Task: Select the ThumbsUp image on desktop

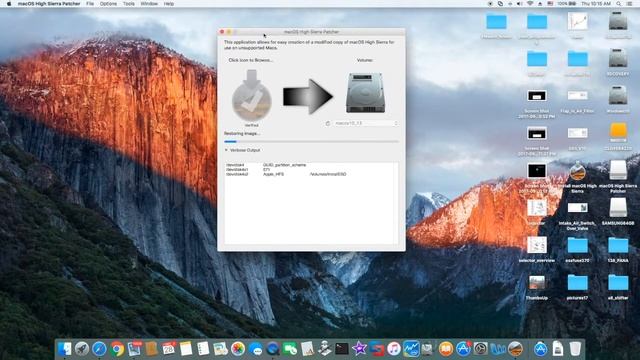Action: [536, 282]
